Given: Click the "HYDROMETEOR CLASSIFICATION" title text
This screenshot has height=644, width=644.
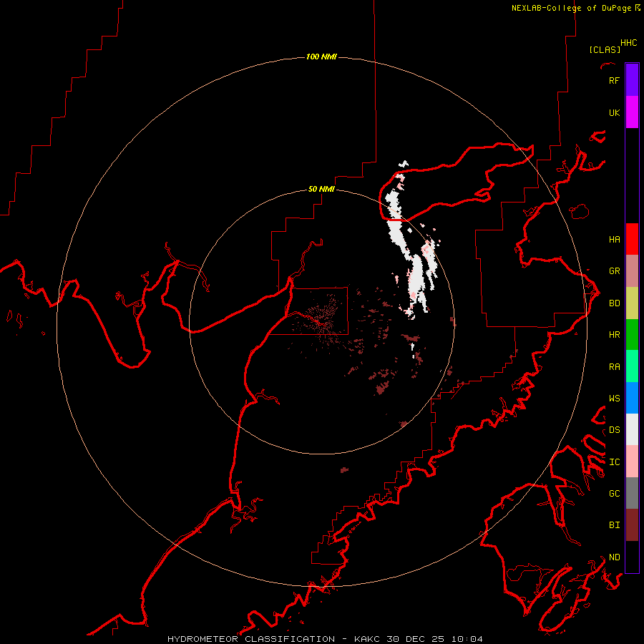Looking at the screenshot, I should click(251, 639).
